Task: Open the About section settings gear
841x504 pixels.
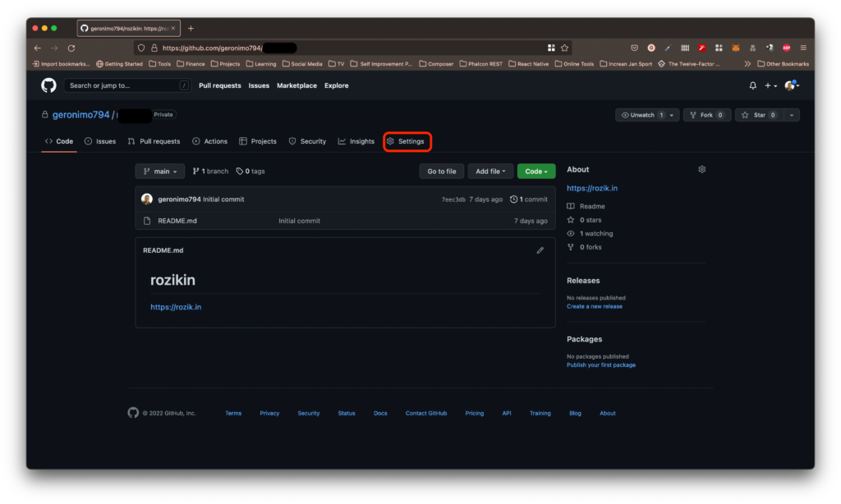Action: (702, 169)
